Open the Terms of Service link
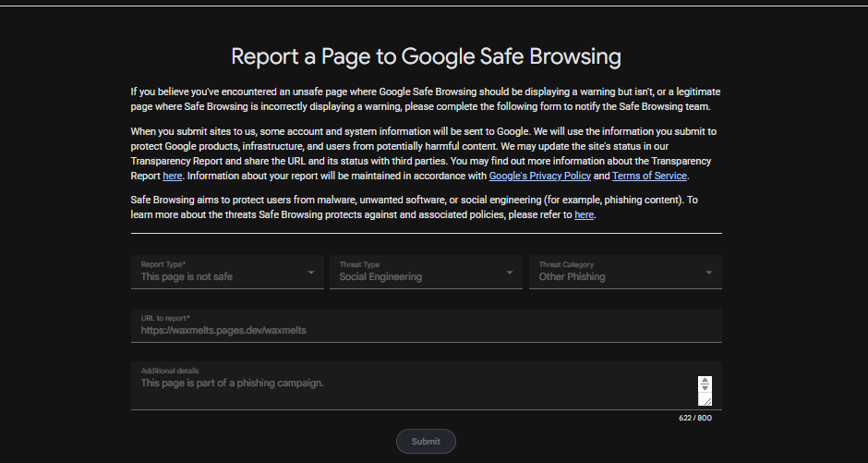Image resolution: width=868 pixels, height=463 pixels. coord(649,177)
